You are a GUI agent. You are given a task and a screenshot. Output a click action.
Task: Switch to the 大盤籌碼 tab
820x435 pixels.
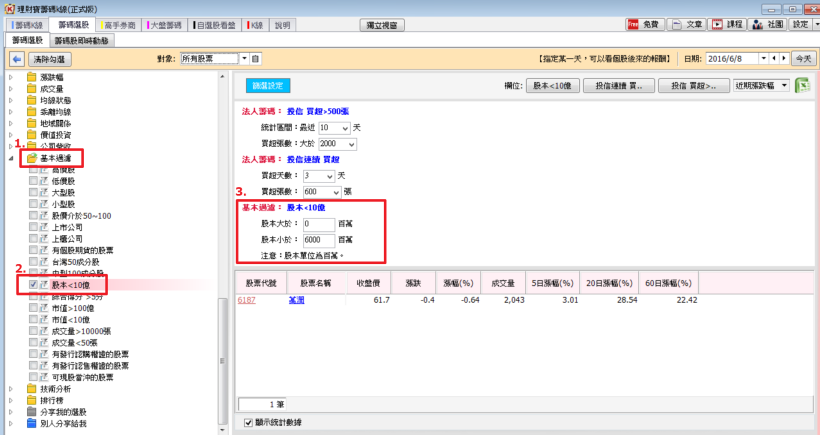pos(165,25)
